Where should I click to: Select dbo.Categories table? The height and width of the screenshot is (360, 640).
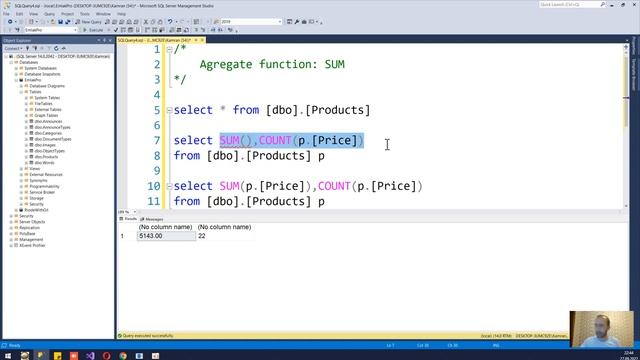tap(48, 133)
